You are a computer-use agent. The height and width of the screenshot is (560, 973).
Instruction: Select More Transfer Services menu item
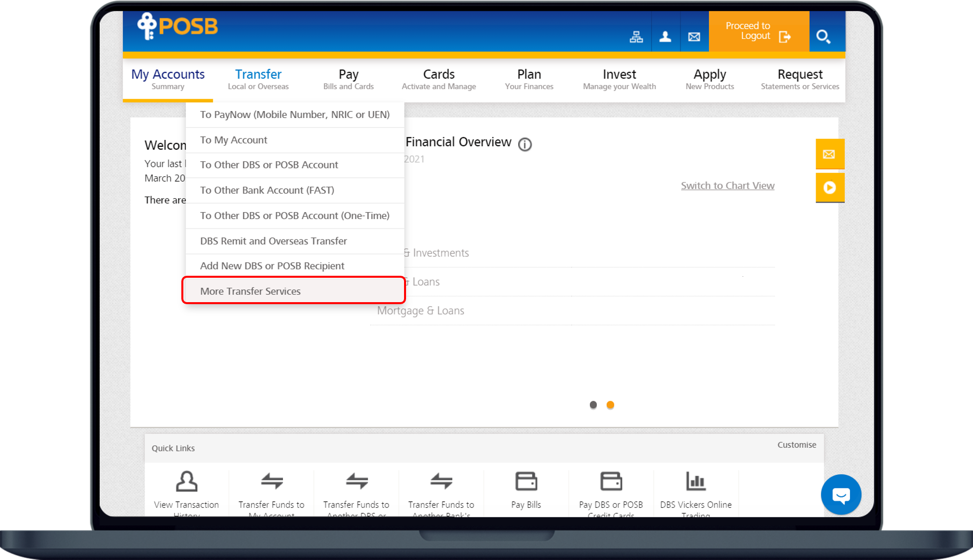pyautogui.click(x=251, y=291)
